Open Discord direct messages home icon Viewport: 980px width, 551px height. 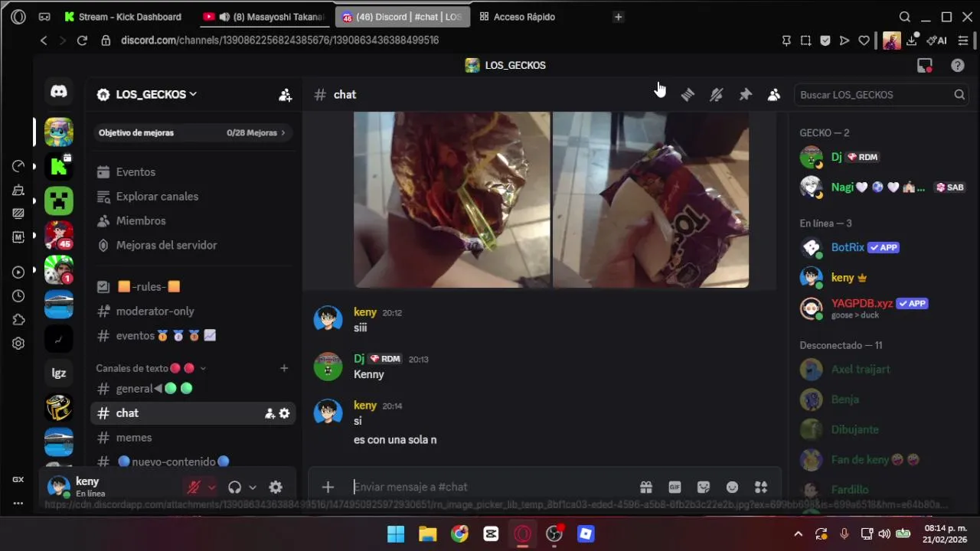point(59,92)
